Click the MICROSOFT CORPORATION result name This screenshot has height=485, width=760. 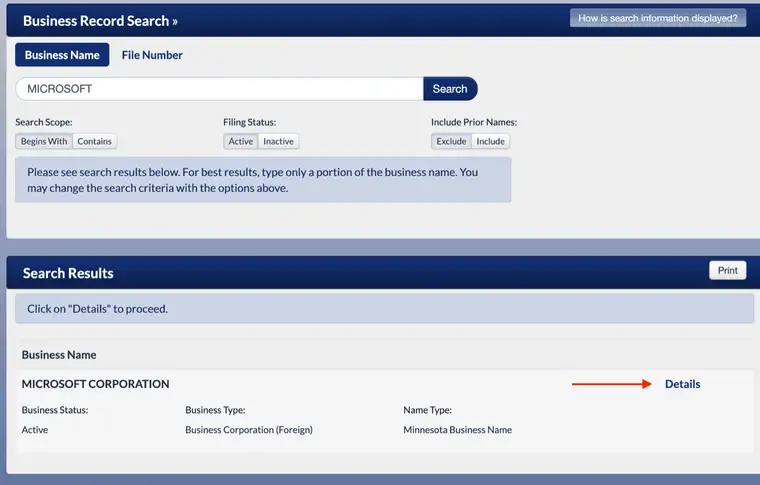[95, 384]
